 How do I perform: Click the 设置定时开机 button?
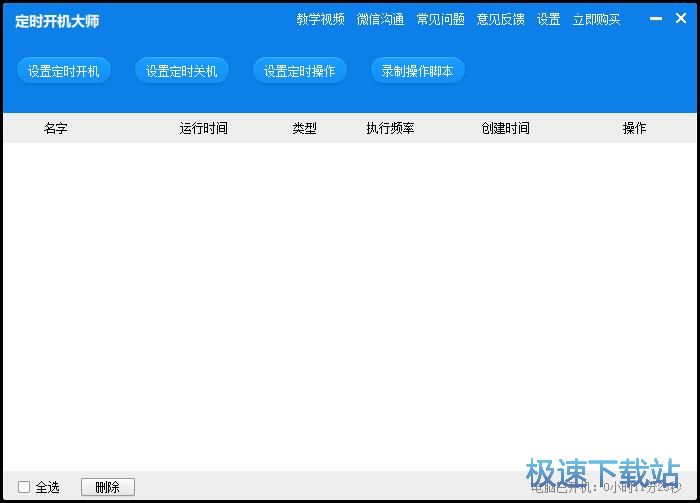coord(64,71)
